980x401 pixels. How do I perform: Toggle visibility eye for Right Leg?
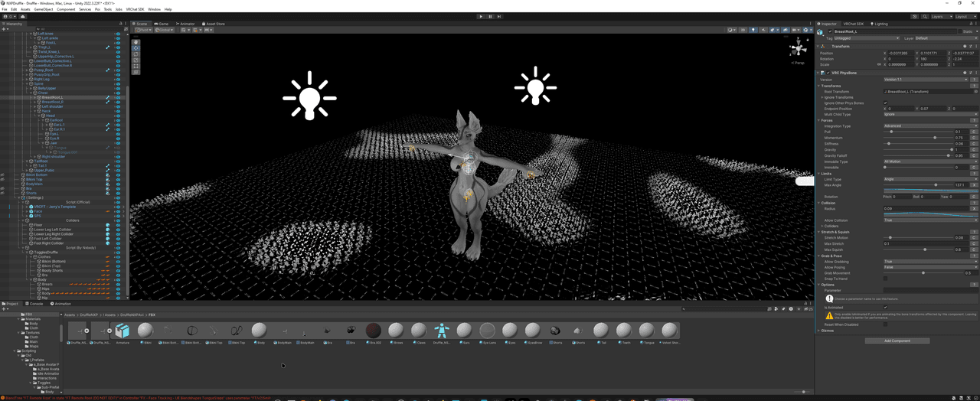[118, 79]
